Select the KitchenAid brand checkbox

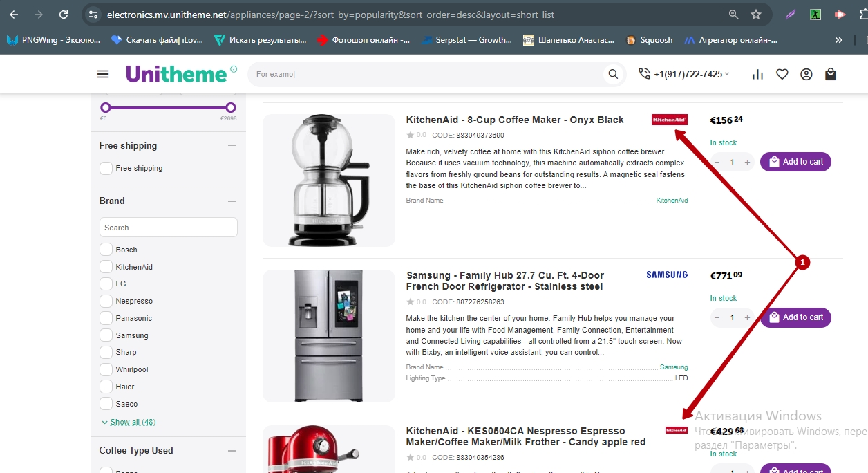(106, 267)
